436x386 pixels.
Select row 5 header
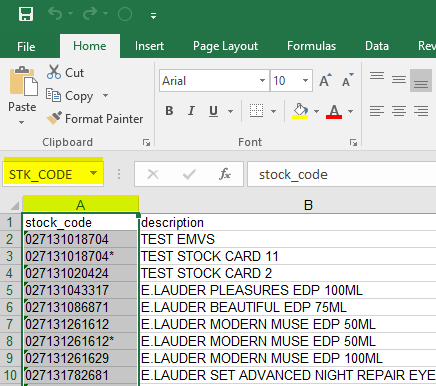[10, 290]
